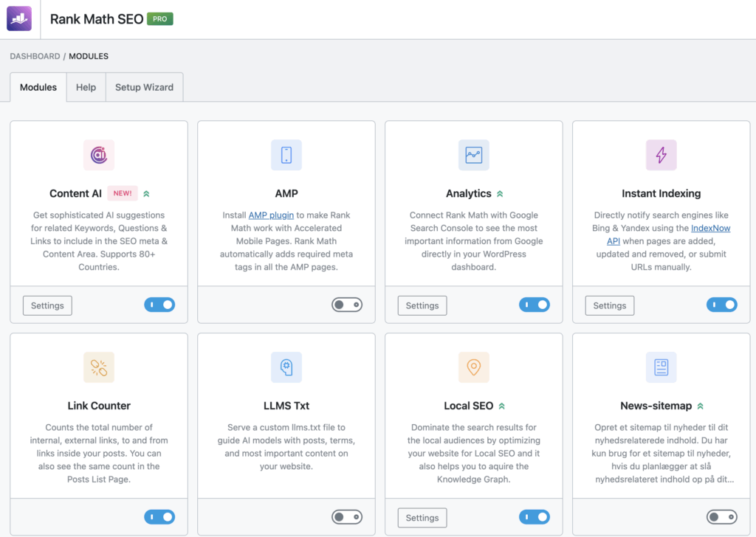Screen dimensions: 756x537
Task: Click the upgrade arrows next to Local SEO
Action: point(502,406)
